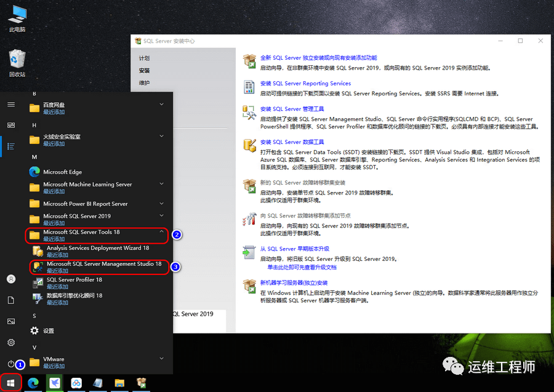Select the SQL Server installer taskbar icon

coord(141,383)
